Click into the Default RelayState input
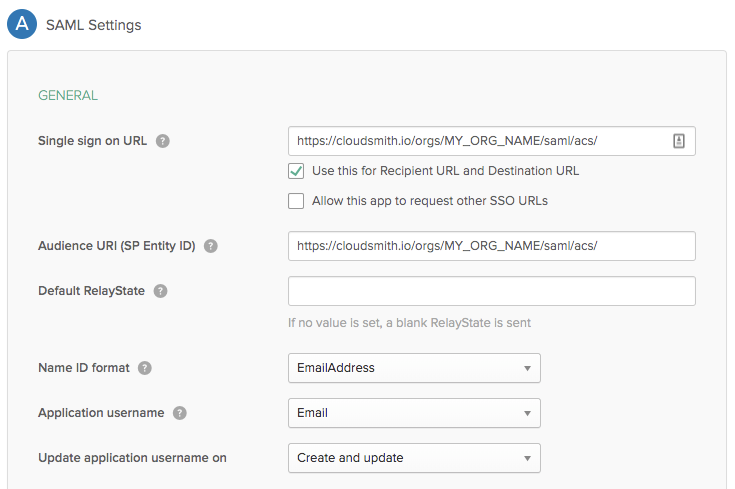 point(491,291)
